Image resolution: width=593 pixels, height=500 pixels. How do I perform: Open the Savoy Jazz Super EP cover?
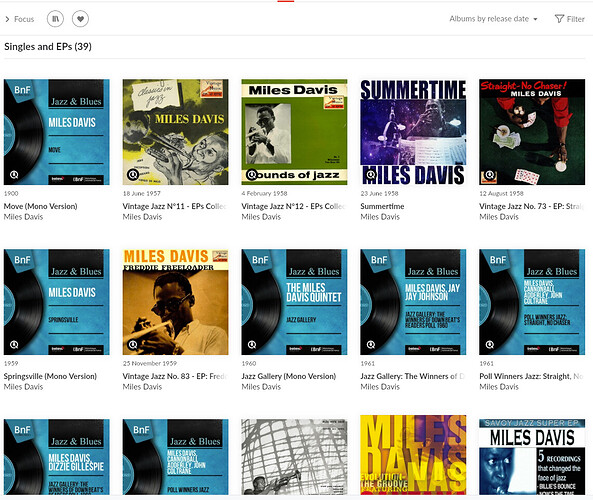532,457
